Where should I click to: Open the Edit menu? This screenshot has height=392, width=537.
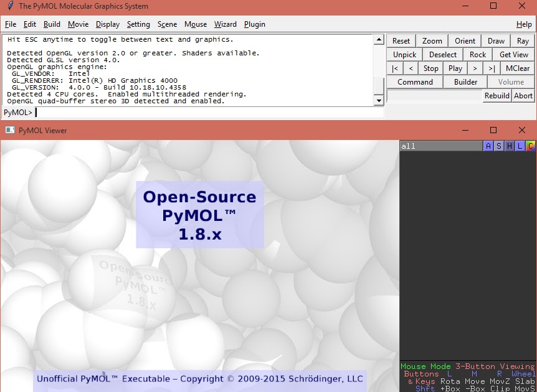pyautogui.click(x=30, y=24)
